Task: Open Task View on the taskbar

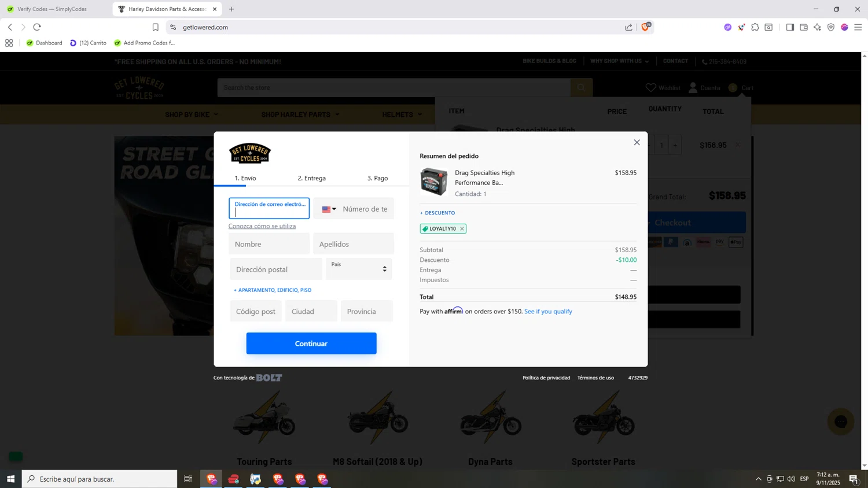Action: click(x=188, y=479)
